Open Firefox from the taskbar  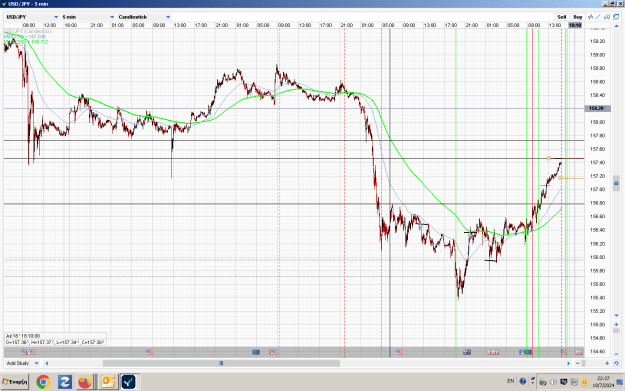click(85, 382)
